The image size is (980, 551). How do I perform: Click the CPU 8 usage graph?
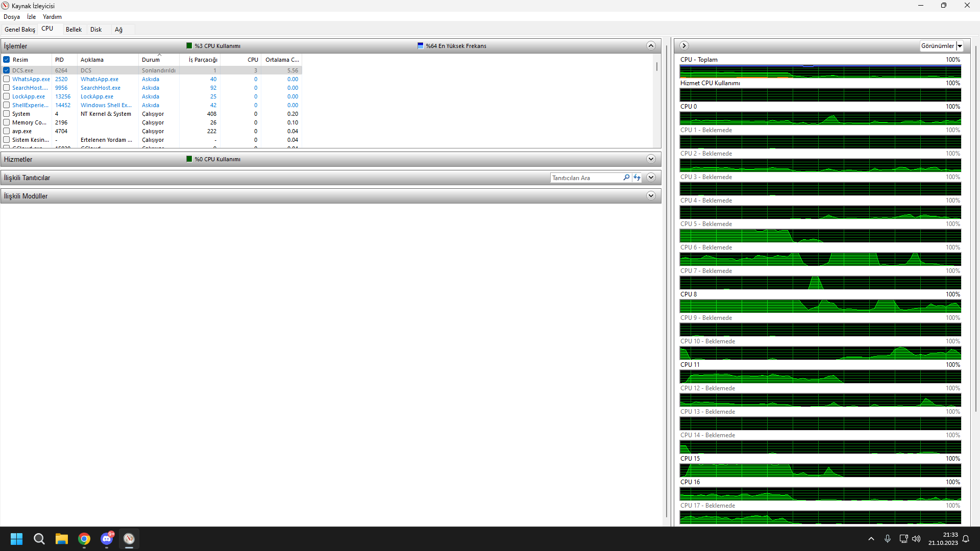click(x=820, y=306)
